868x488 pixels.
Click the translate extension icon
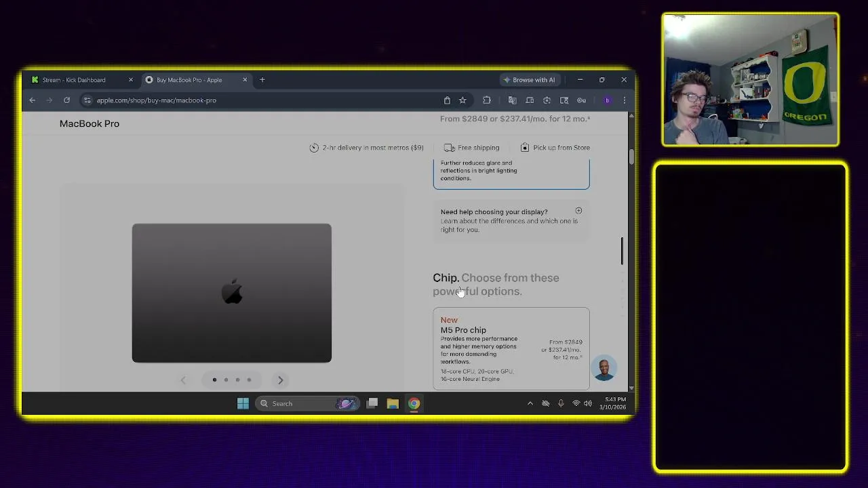[512, 100]
